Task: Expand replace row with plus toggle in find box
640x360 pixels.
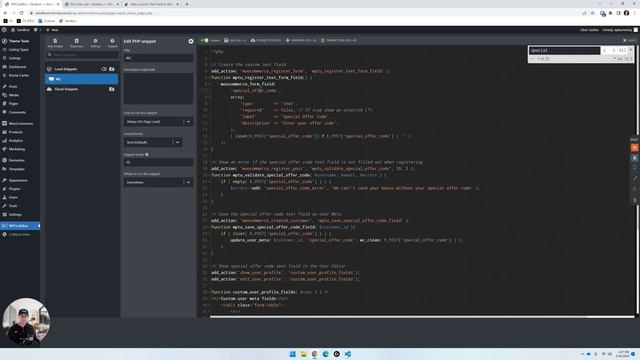Action: pyautogui.click(x=532, y=59)
